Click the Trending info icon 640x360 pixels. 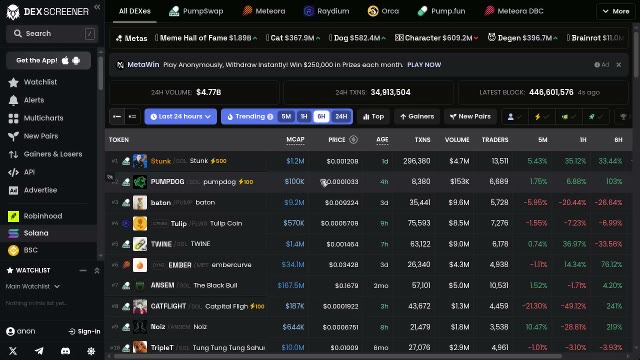tap(270, 117)
